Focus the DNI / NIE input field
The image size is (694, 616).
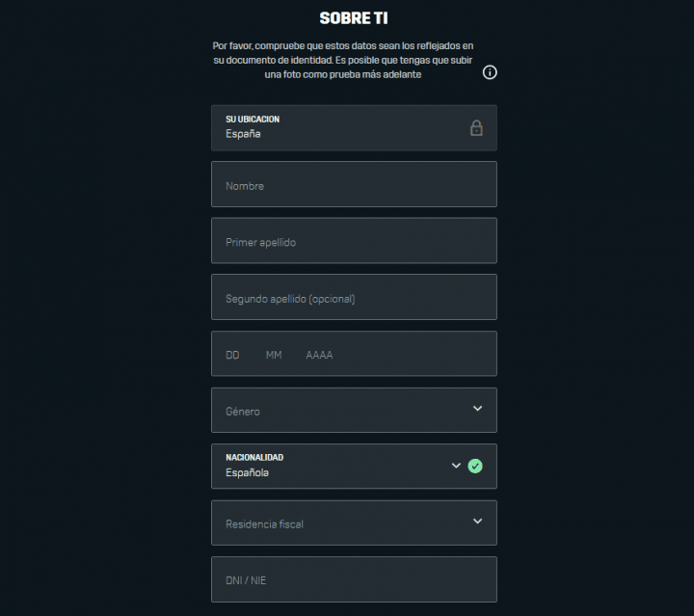354,579
